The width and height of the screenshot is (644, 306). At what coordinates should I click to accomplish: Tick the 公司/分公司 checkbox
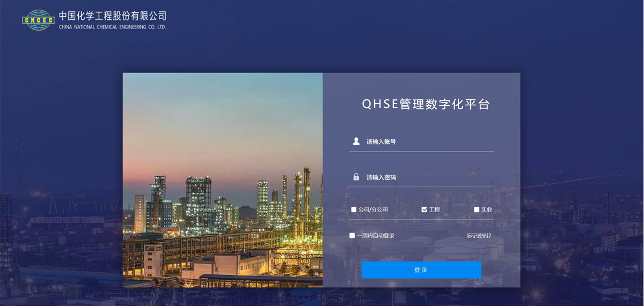[354, 209]
